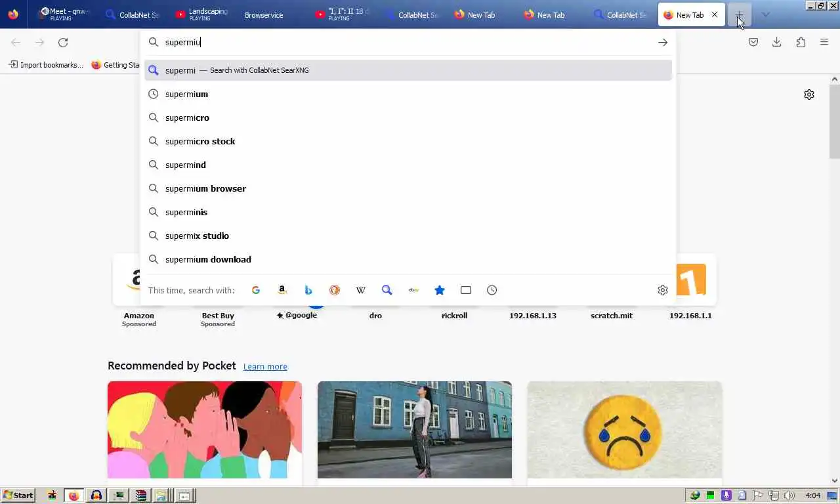Pick the 'supermicro stock' suggestion
The height and width of the screenshot is (504, 840).
coord(408,141)
